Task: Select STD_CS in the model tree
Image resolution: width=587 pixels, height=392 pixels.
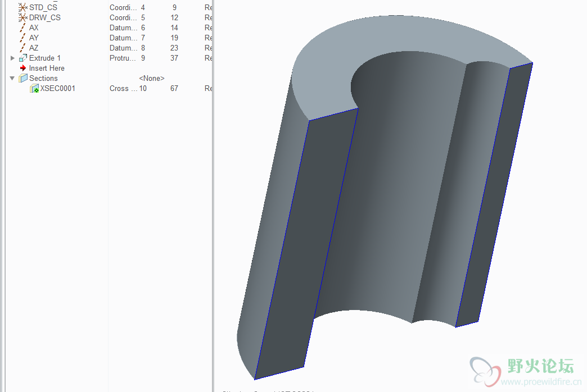Action: pyautogui.click(x=43, y=7)
